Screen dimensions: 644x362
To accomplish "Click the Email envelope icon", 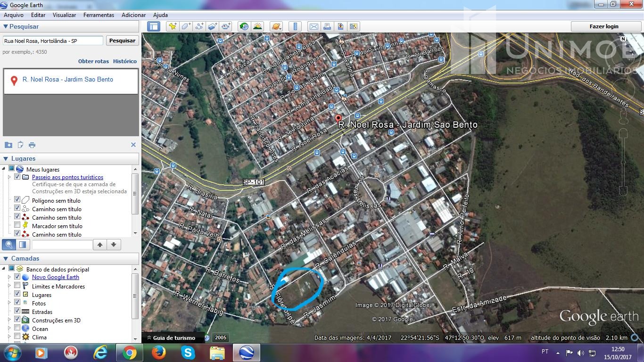I will pos(314,27).
